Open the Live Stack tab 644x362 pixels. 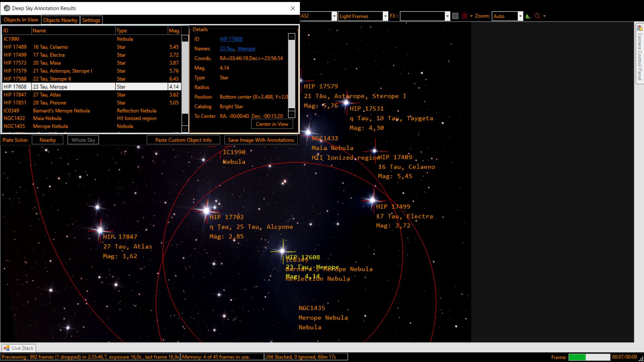pos(19,348)
